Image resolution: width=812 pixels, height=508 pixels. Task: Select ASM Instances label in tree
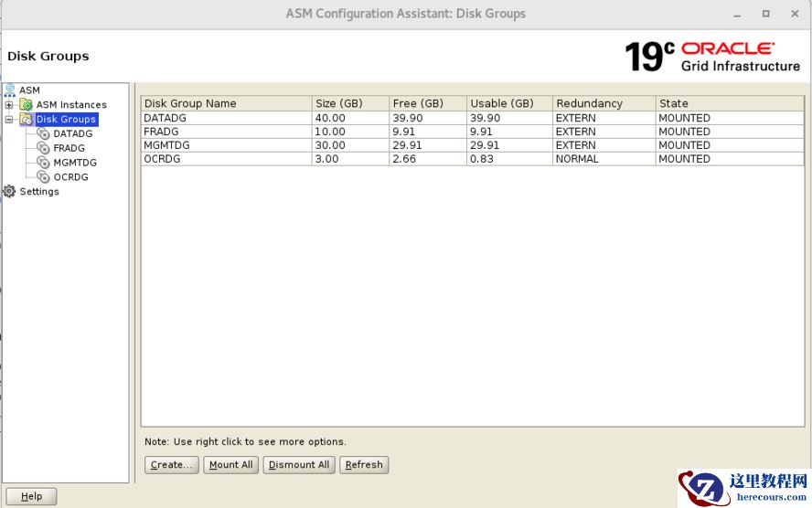71,104
